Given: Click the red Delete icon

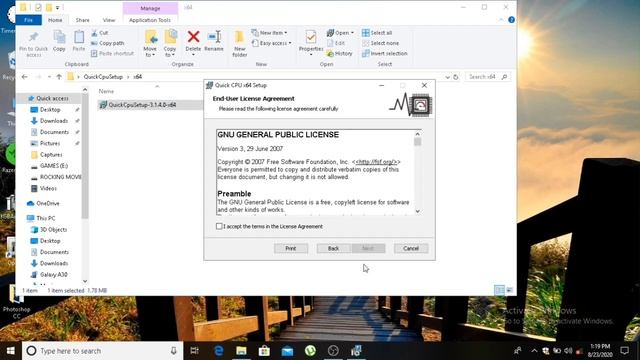Looking at the screenshot, I should pyautogui.click(x=193, y=37).
